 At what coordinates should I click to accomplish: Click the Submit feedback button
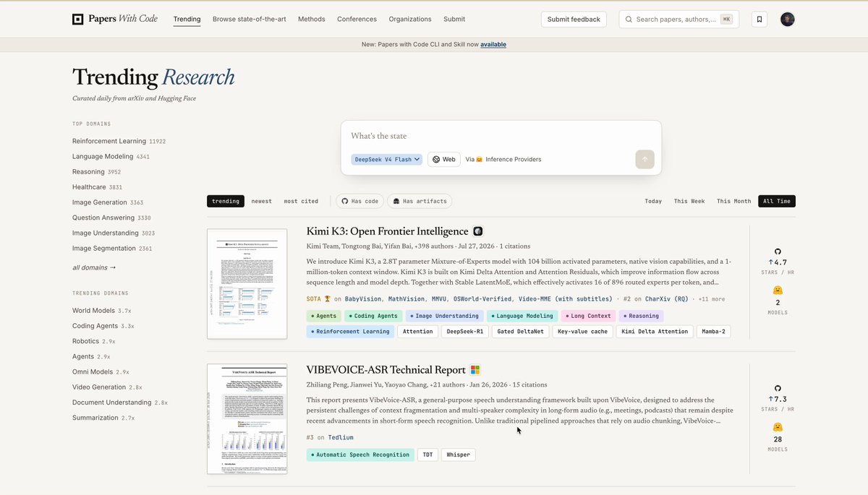574,20
